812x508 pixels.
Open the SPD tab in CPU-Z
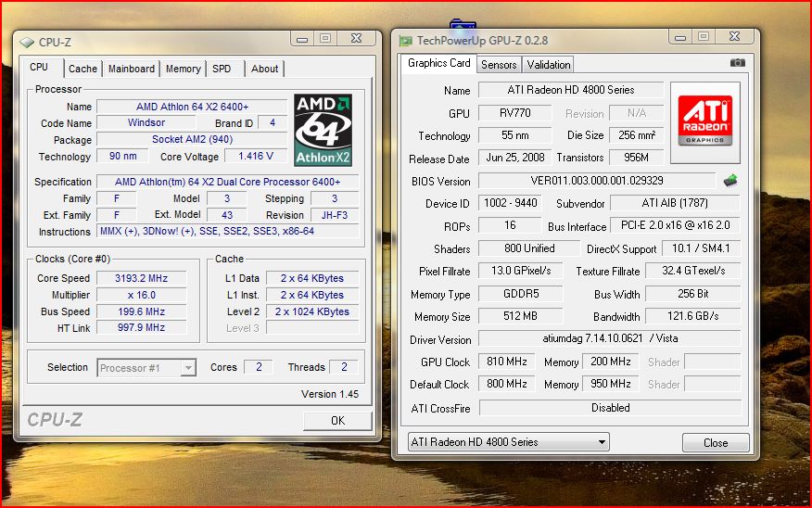222,69
